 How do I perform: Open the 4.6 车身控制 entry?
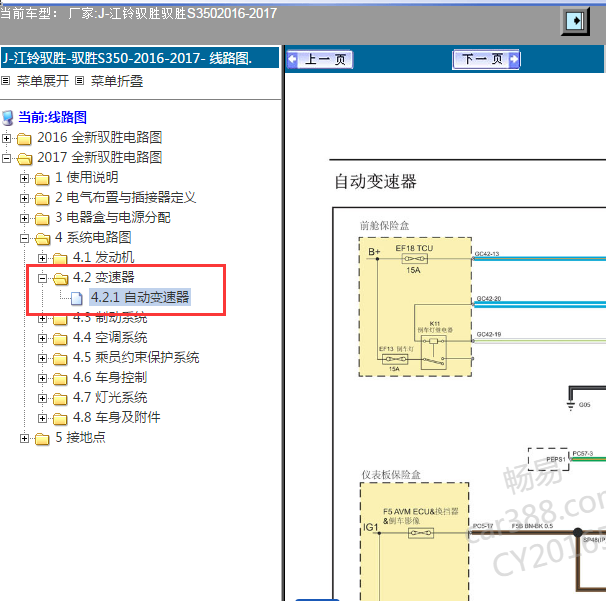[x=110, y=378]
